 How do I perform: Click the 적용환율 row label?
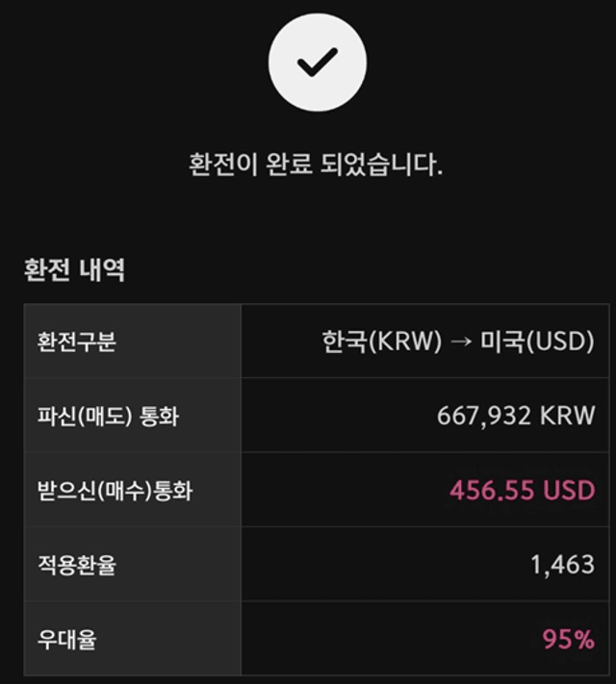click(x=76, y=565)
